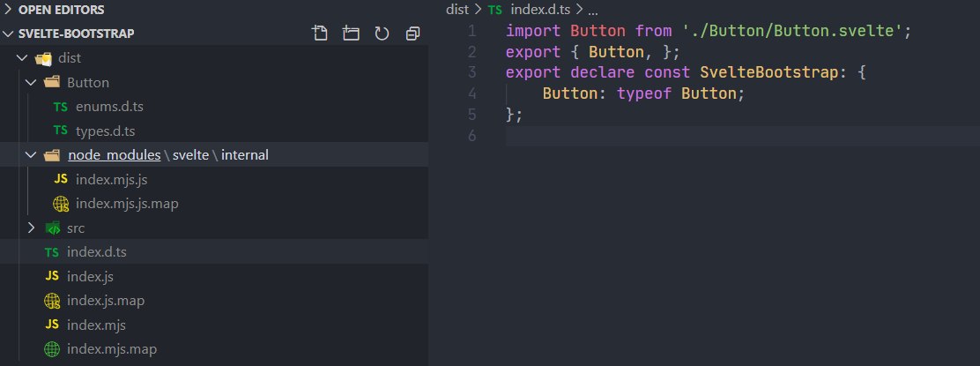Image resolution: width=980 pixels, height=366 pixels.
Task: Open index.mjs.js.map file
Action: click(127, 204)
